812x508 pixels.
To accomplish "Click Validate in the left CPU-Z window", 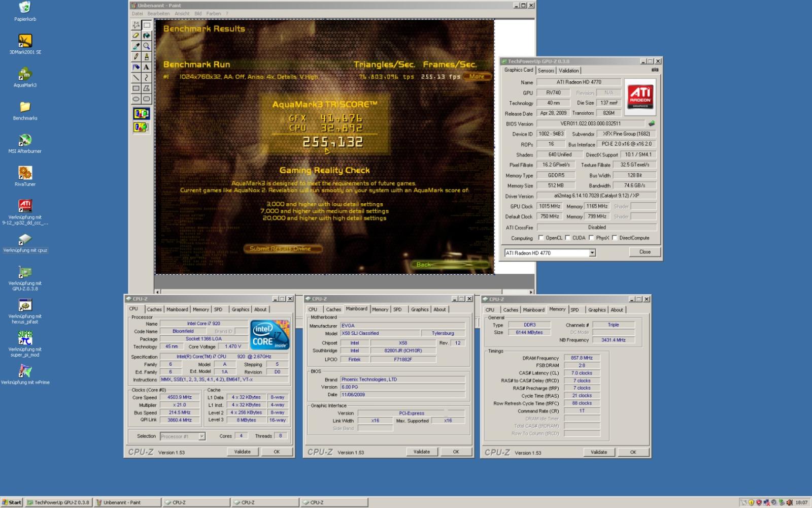I will [242, 452].
